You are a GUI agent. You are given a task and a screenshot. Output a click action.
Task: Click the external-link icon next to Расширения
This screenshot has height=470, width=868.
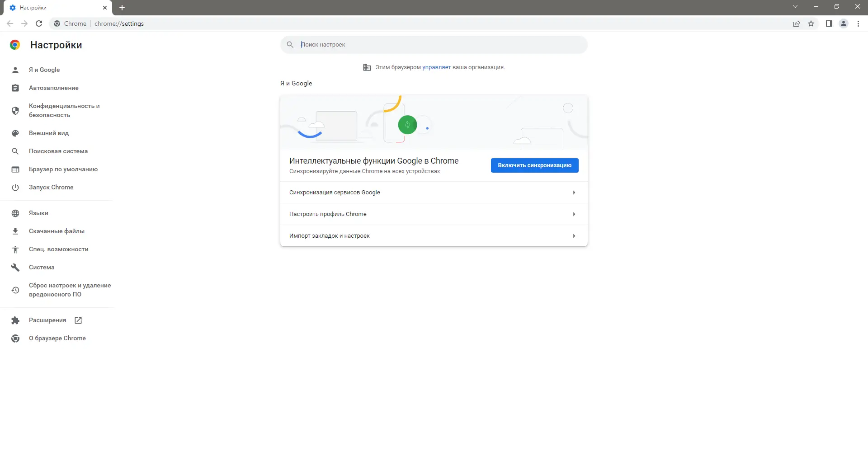pyautogui.click(x=78, y=320)
